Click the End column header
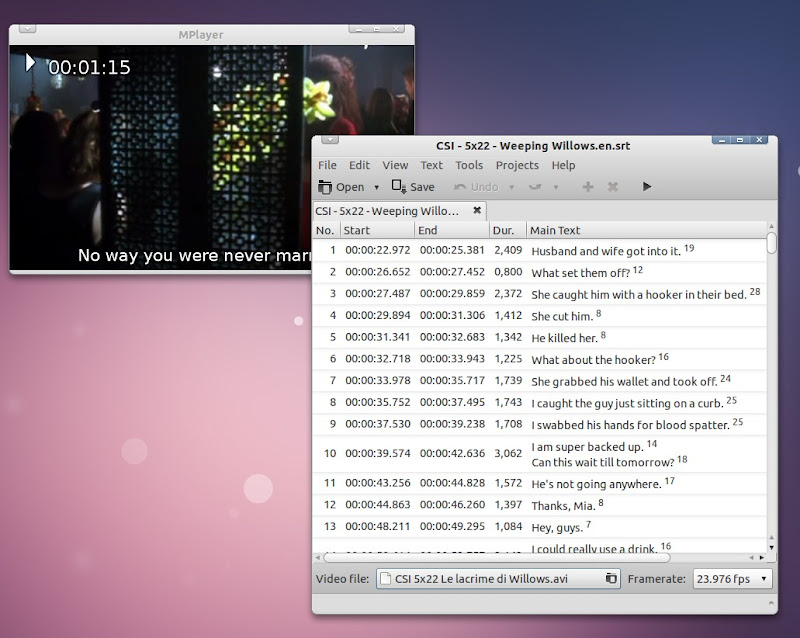Viewport: 800px width, 638px height. (x=452, y=230)
